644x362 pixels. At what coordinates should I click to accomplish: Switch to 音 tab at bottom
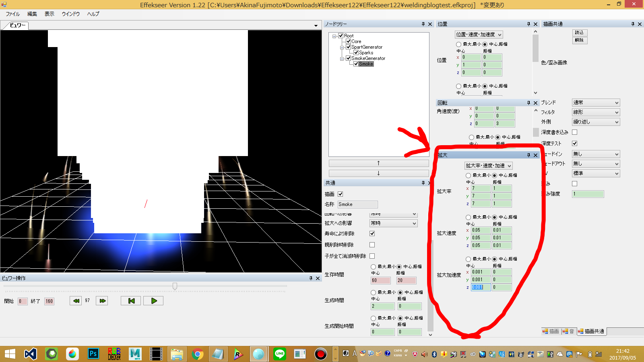pyautogui.click(x=568, y=331)
